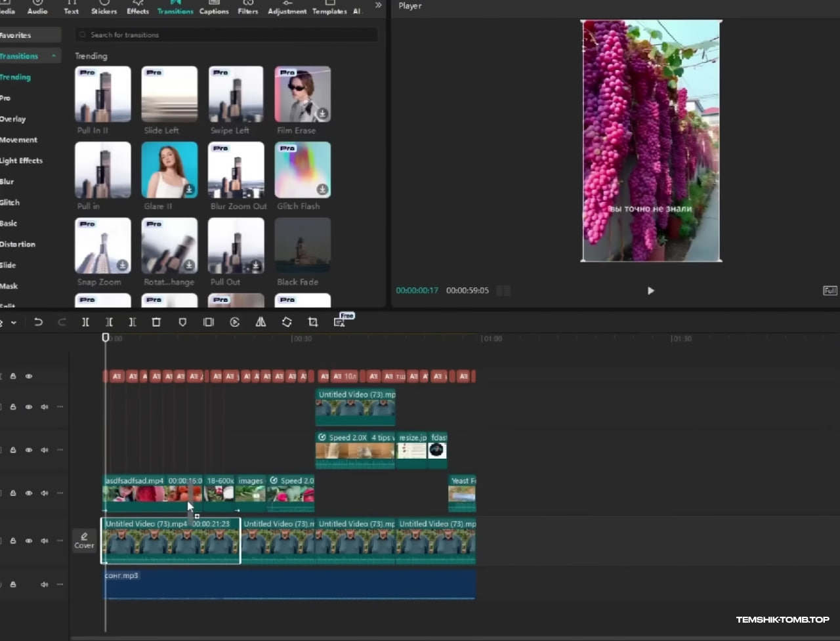Click the Cover button on the timeline
This screenshot has width=840, height=641.
(84, 541)
